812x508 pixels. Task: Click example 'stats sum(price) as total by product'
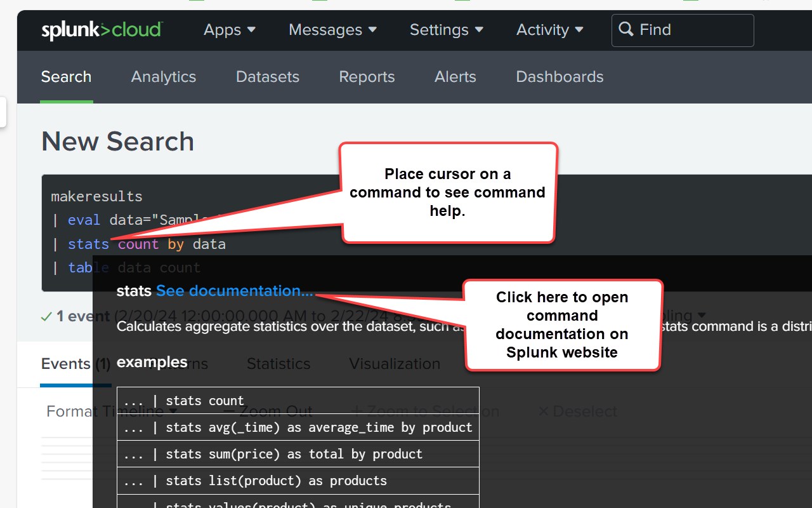click(298, 454)
